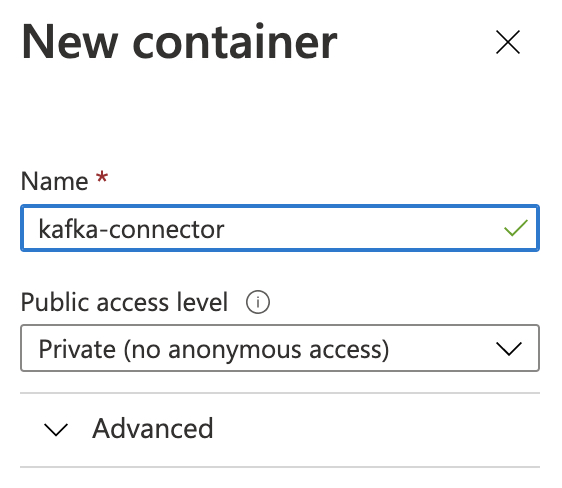The height and width of the screenshot is (488, 562).
Task: Click the red required asterisk next to Name
Action: click(102, 177)
